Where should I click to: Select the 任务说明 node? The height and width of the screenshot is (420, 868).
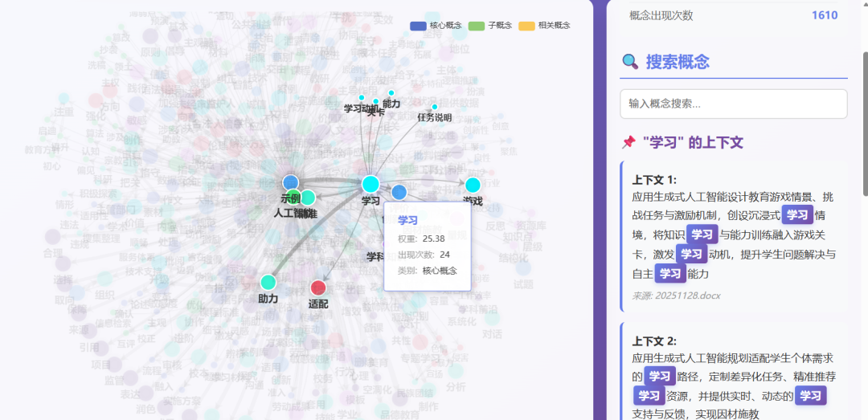435,107
